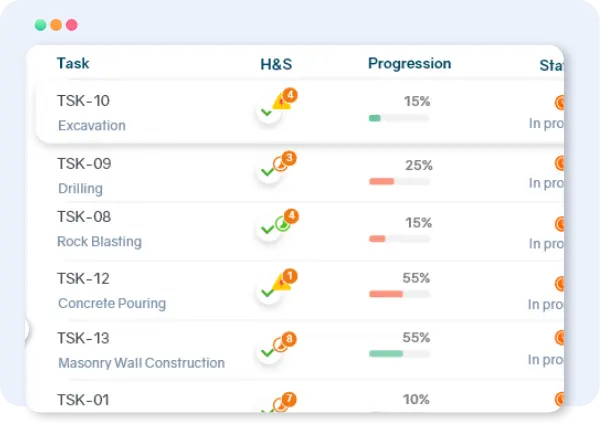Select the 25% progress bar for Drilling

coord(399,181)
